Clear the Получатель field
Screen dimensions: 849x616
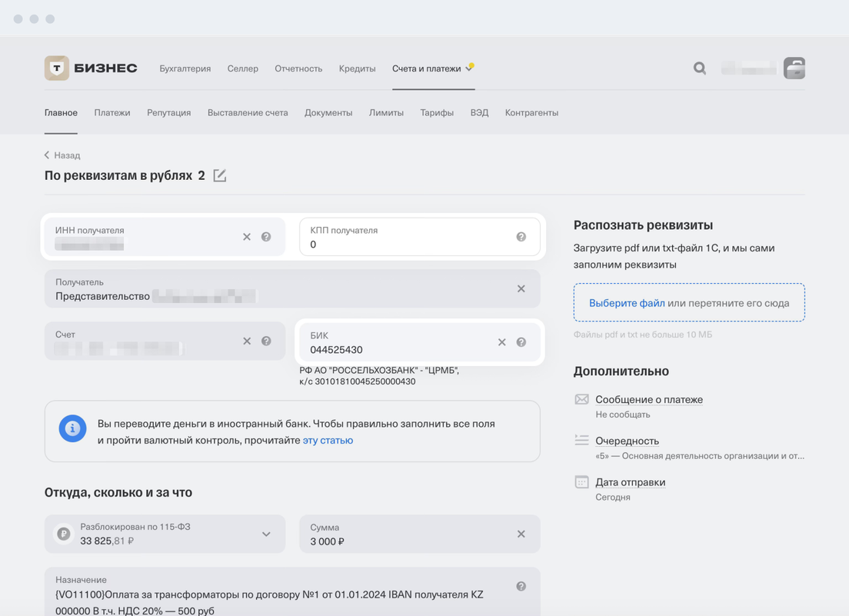521,288
